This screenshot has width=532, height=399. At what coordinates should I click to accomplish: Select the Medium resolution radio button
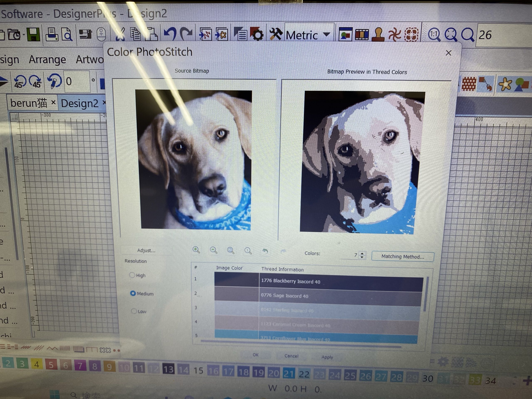click(133, 293)
